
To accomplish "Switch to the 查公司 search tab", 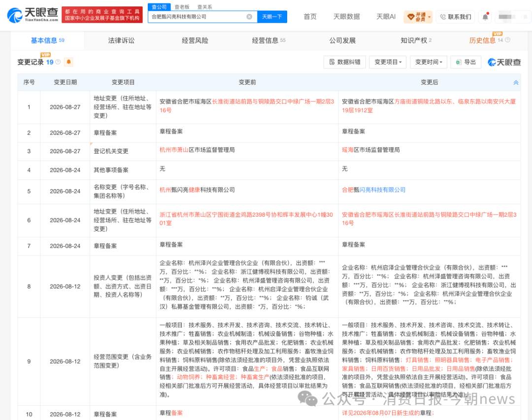I will [x=159, y=7].
